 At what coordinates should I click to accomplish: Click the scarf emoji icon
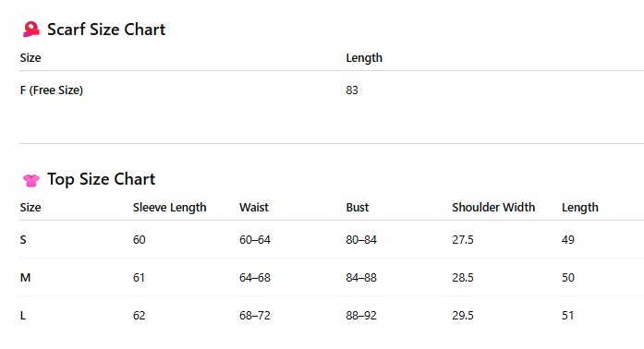click(x=31, y=30)
